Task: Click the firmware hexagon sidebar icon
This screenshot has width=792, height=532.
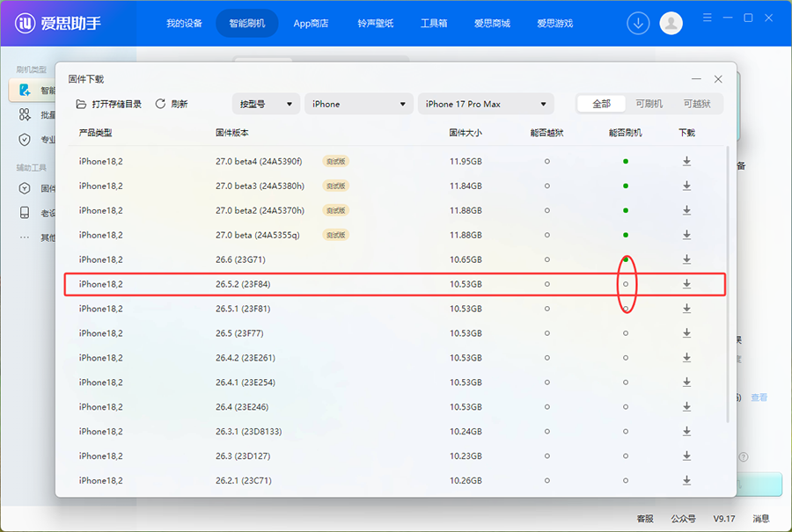Action: 25,188
